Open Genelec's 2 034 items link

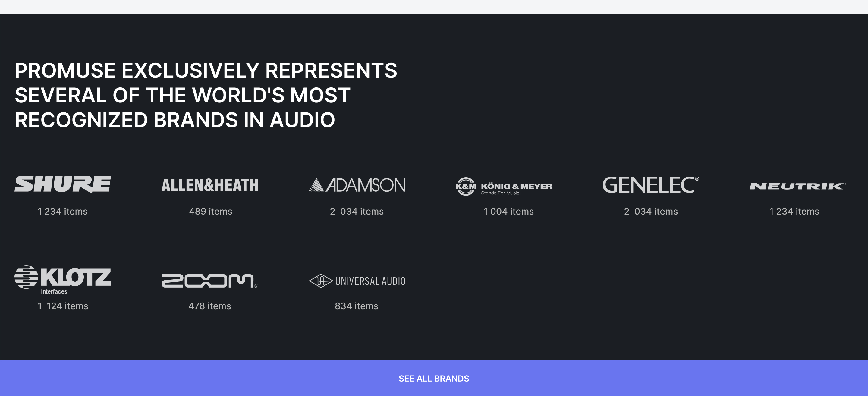point(651,211)
